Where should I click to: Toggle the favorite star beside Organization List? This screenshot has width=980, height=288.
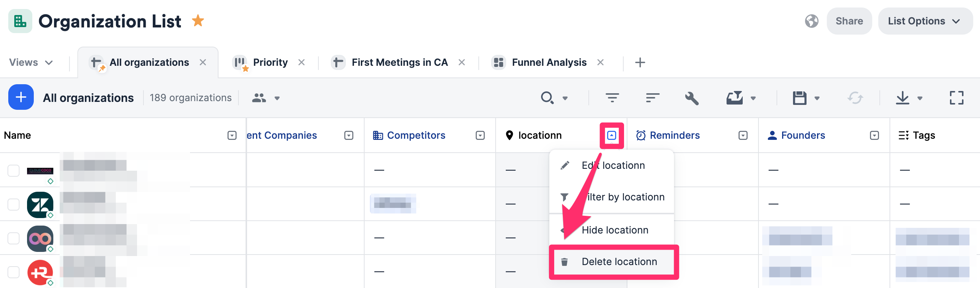click(198, 21)
